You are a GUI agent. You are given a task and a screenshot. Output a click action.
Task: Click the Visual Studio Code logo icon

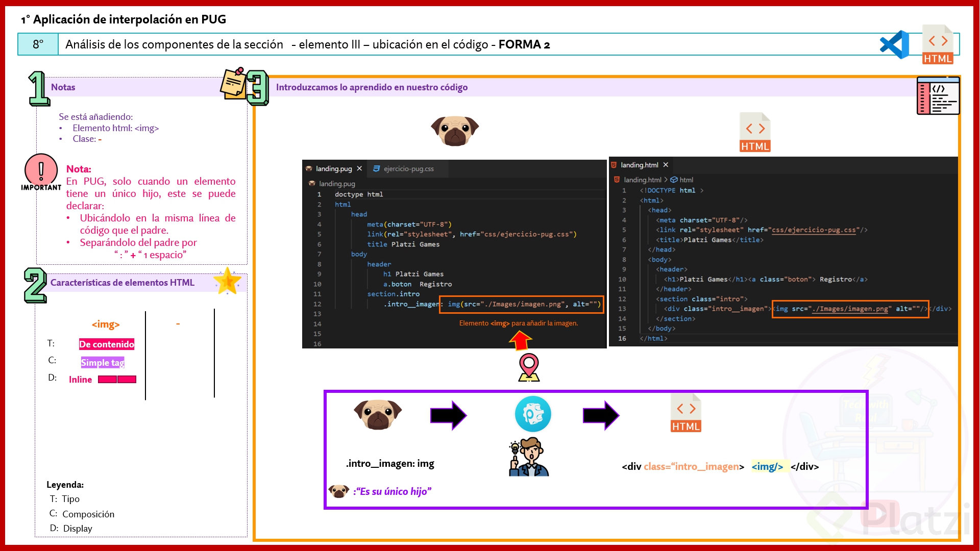click(894, 45)
